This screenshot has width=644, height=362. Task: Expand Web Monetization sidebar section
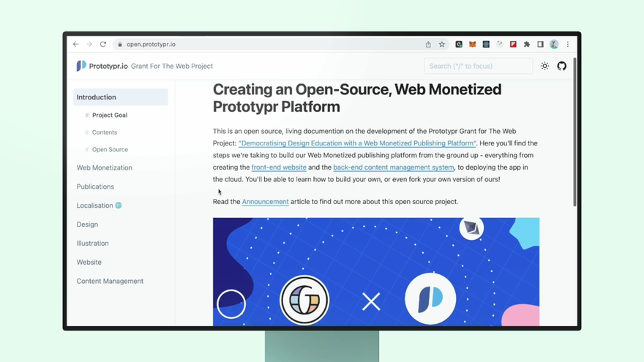tap(105, 167)
